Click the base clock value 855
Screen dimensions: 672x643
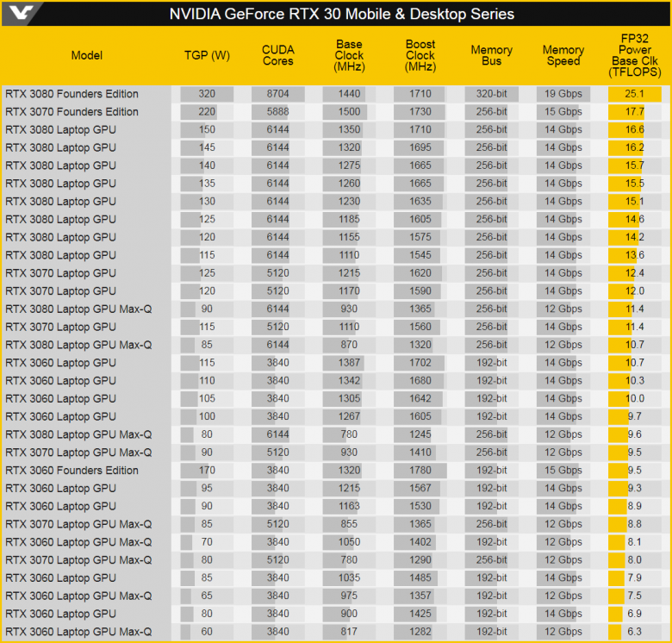click(x=349, y=524)
